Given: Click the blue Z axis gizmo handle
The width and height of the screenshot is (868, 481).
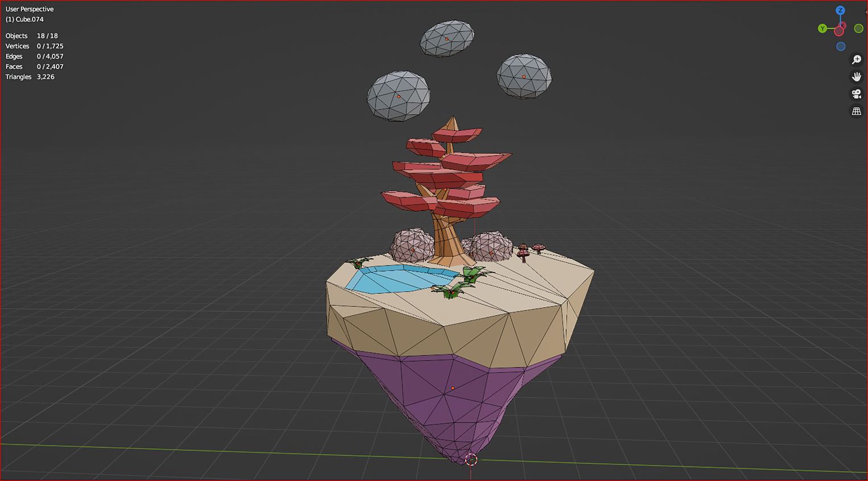Looking at the screenshot, I should [x=840, y=10].
